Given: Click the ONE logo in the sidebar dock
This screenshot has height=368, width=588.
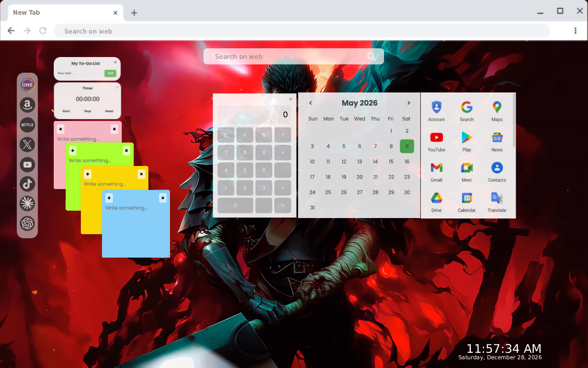Looking at the screenshot, I should coord(28,85).
